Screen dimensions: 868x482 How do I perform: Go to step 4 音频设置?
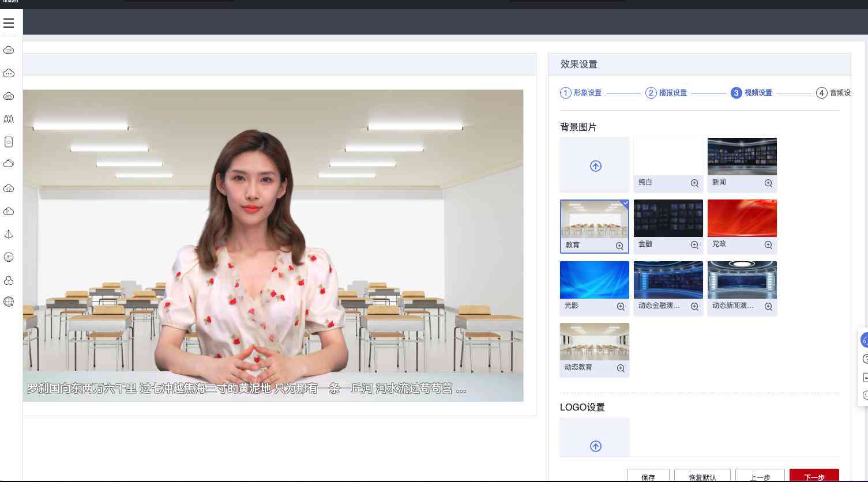point(833,93)
